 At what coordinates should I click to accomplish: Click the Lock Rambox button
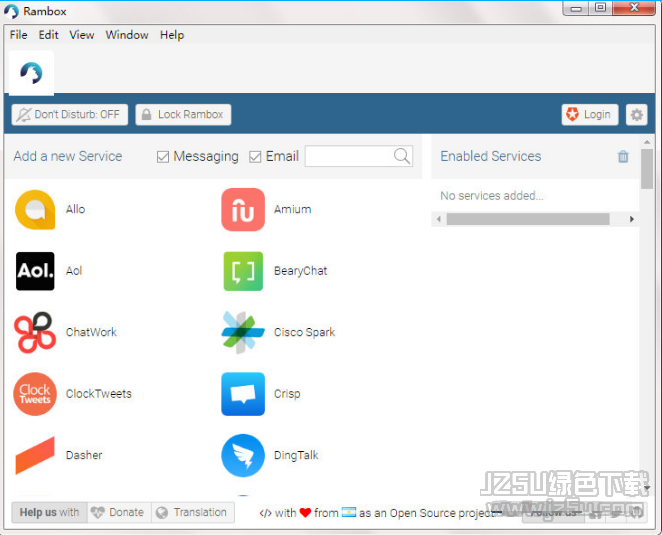(x=183, y=114)
